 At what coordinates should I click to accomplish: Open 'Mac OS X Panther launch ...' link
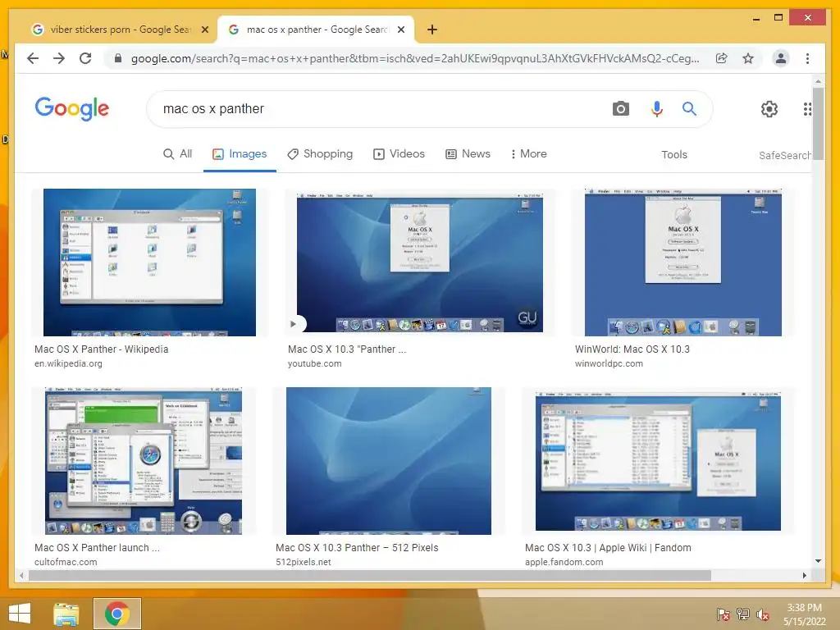[97, 548]
